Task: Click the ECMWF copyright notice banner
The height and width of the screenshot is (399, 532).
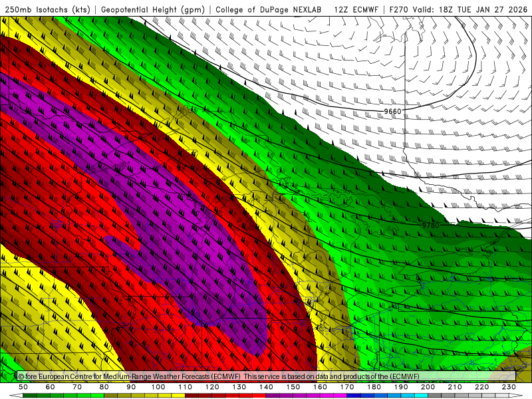Action: coord(267,376)
